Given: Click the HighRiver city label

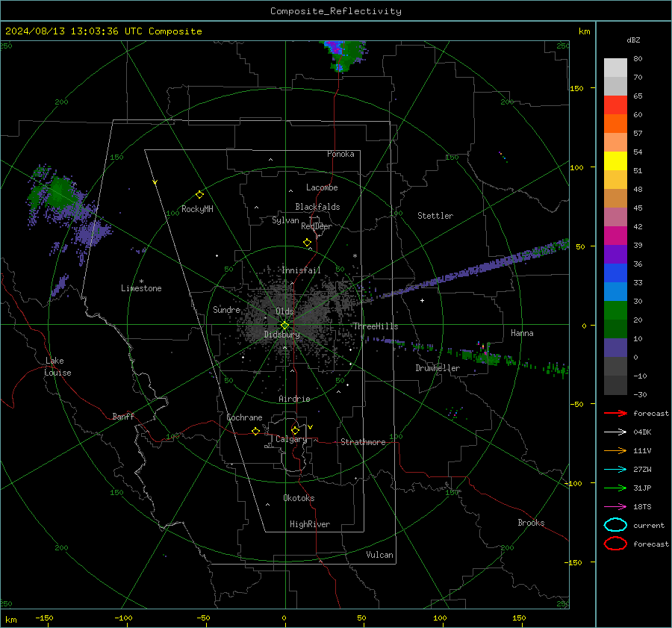Looking at the screenshot, I should pos(310,524).
